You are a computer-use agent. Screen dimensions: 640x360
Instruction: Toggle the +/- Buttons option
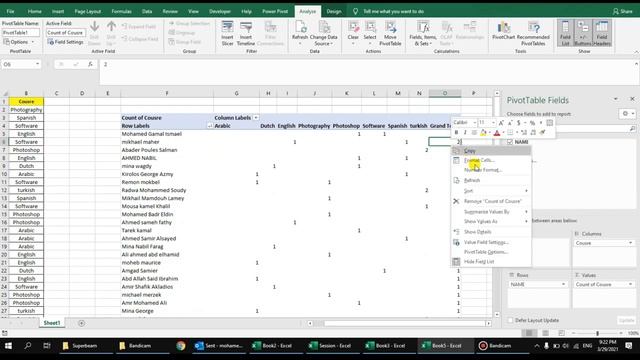tap(583, 33)
